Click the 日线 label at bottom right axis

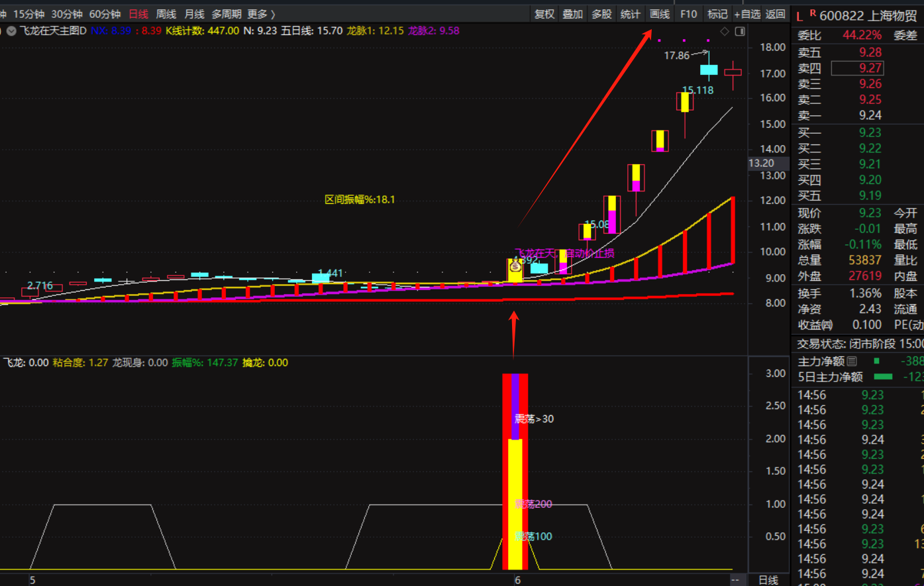coord(768,580)
